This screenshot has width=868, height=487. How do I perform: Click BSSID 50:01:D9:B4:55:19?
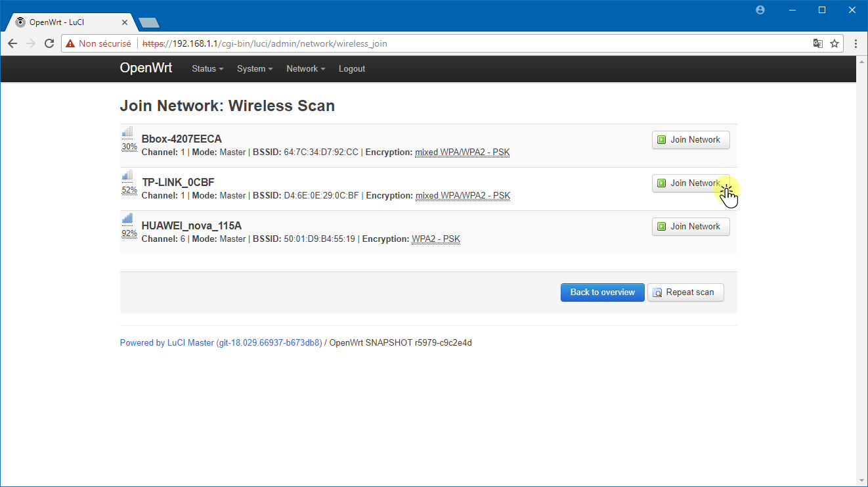click(x=320, y=239)
